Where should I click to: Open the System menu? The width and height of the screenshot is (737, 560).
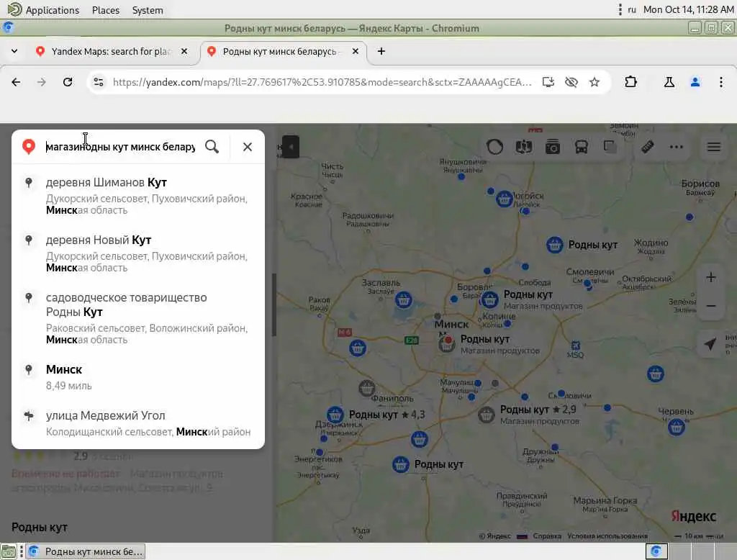point(148,10)
